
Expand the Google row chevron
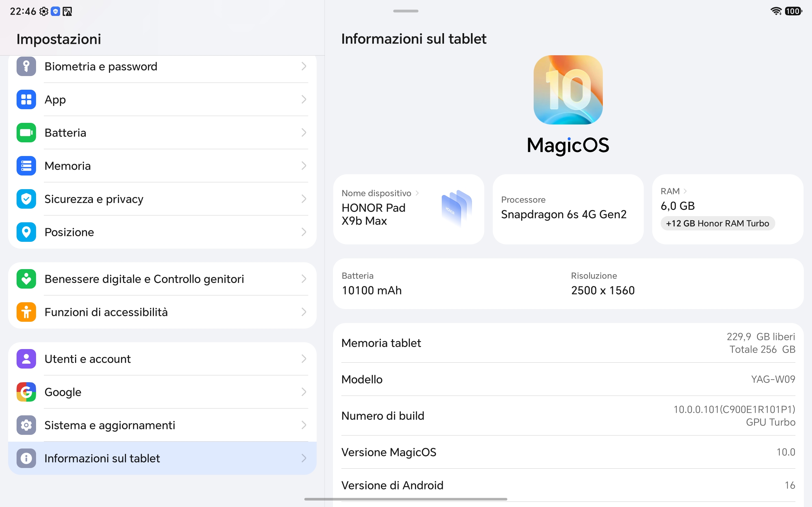pyautogui.click(x=304, y=392)
